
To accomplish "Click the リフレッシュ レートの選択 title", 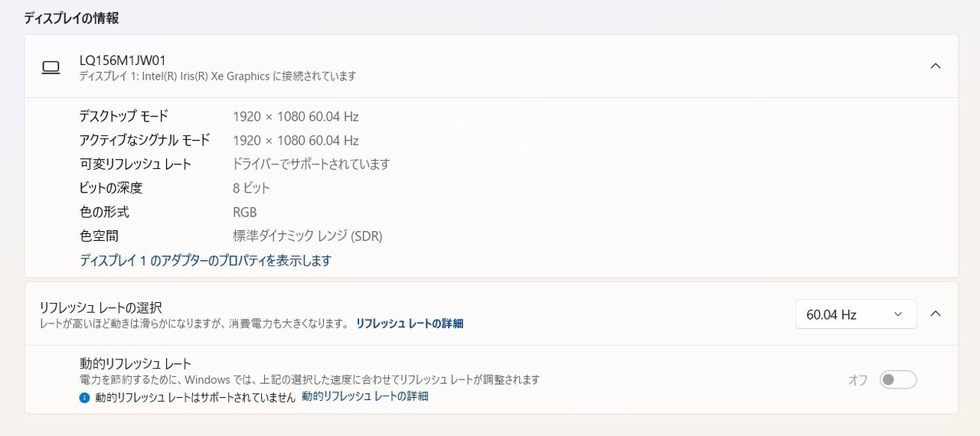I will point(100,307).
